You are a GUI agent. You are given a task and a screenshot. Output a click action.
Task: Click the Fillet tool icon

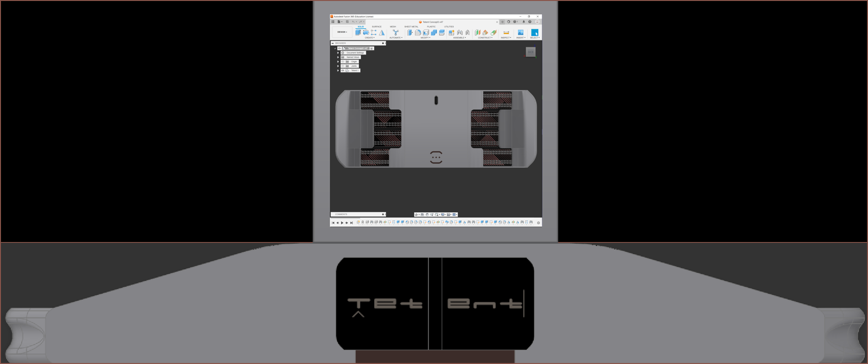pyautogui.click(x=418, y=33)
